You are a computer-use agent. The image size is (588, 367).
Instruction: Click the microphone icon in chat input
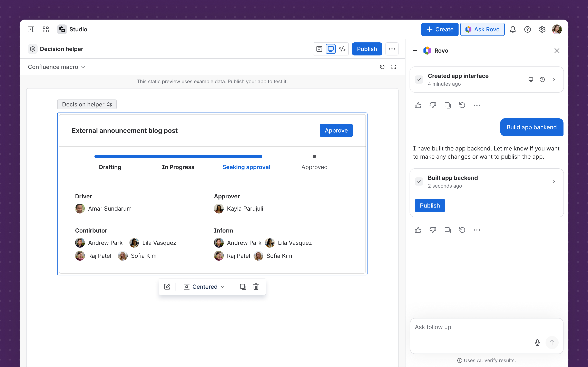[x=537, y=343]
